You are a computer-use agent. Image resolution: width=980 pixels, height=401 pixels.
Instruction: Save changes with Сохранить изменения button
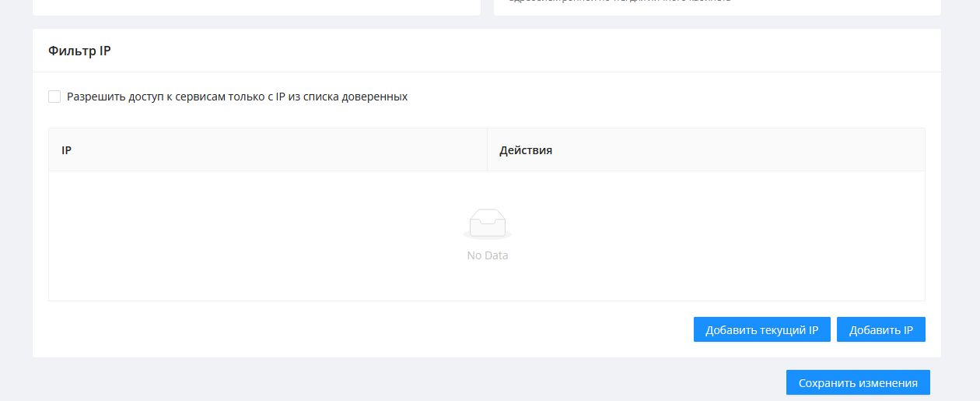click(x=858, y=382)
